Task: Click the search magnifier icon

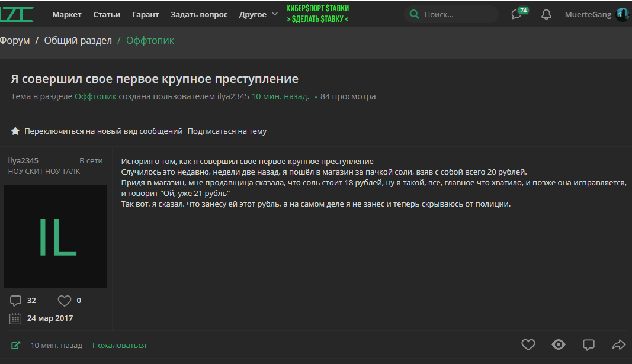Action: [x=414, y=14]
